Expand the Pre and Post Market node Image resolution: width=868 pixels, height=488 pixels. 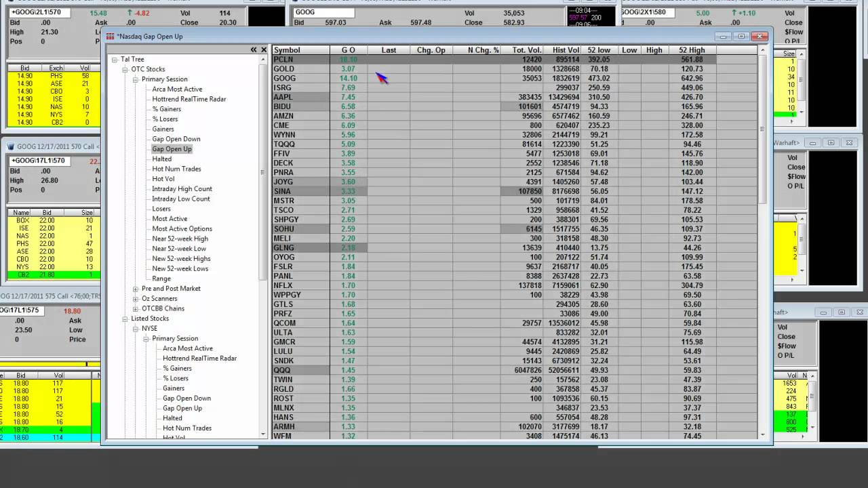pos(136,289)
